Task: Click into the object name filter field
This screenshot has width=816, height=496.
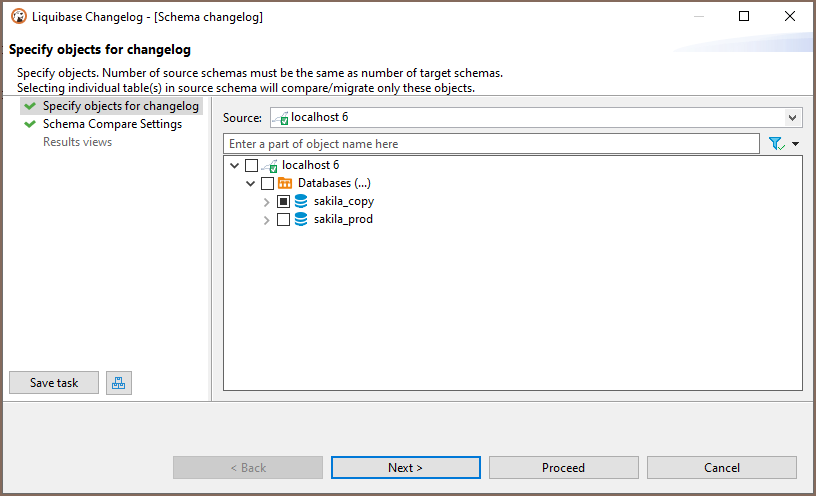Action: tap(490, 144)
